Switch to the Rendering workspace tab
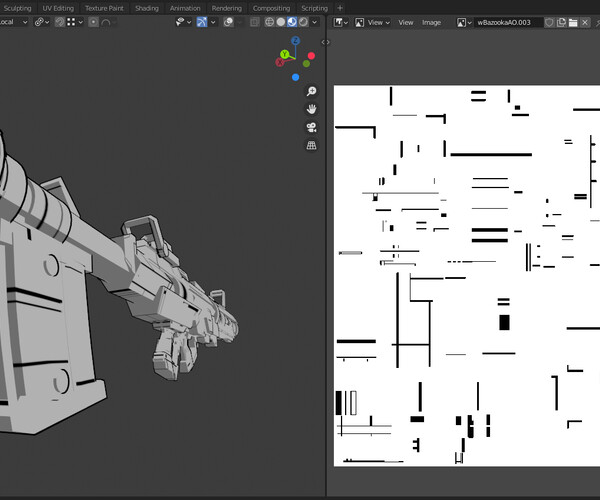The image size is (600, 500). [227, 8]
